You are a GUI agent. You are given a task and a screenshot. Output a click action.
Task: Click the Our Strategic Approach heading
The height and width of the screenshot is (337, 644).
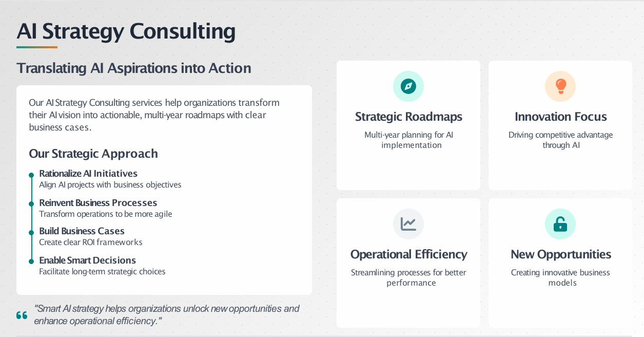click(x=93, y=154)
